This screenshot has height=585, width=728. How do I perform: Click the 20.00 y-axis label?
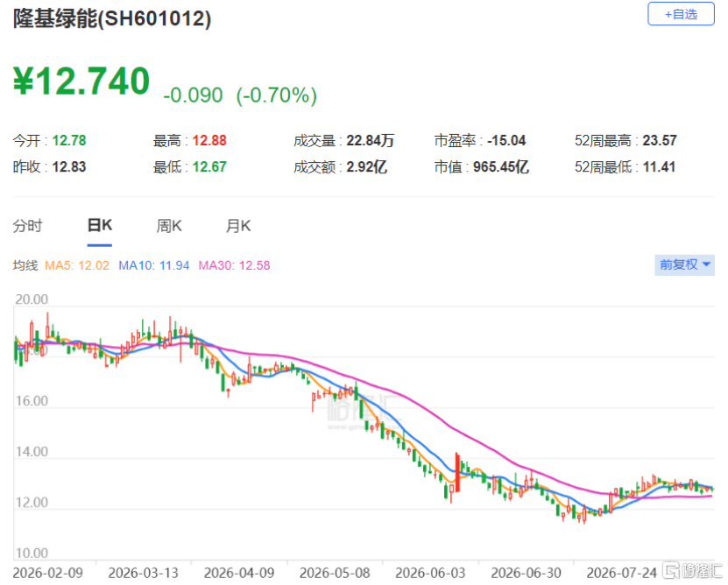(x=32, y=300)
